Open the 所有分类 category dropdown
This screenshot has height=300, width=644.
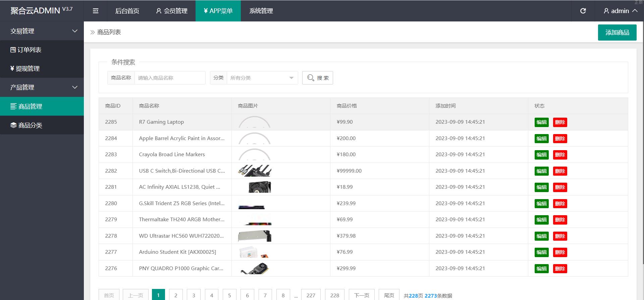pyautogui.click(x=262, y=78)
